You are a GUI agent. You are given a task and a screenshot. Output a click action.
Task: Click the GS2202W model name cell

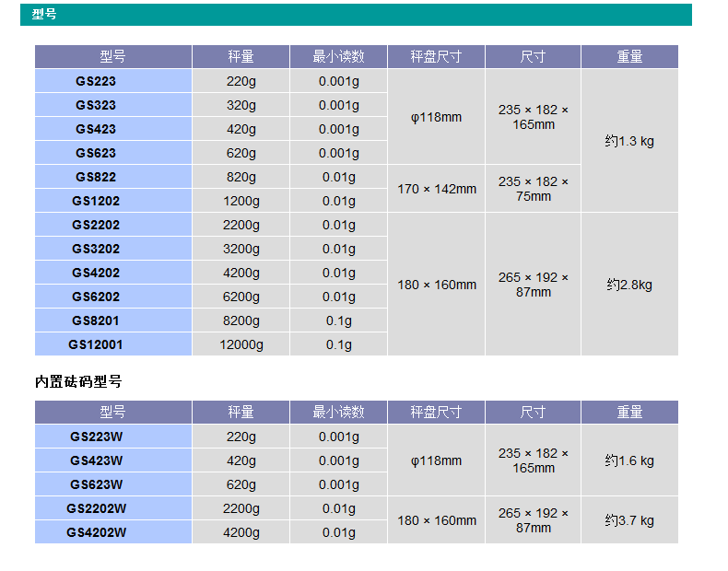96,508
